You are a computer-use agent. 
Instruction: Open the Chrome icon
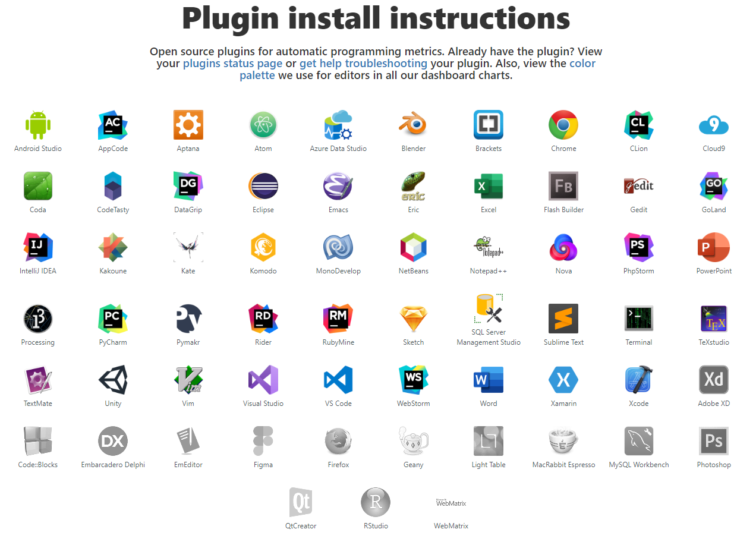point(563,125)
